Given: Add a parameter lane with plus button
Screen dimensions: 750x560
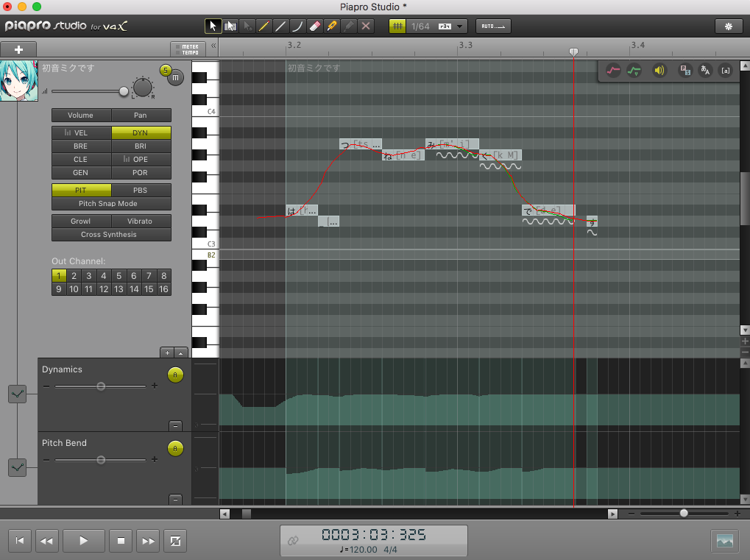Looking at the screenshot, I should 167,353.
